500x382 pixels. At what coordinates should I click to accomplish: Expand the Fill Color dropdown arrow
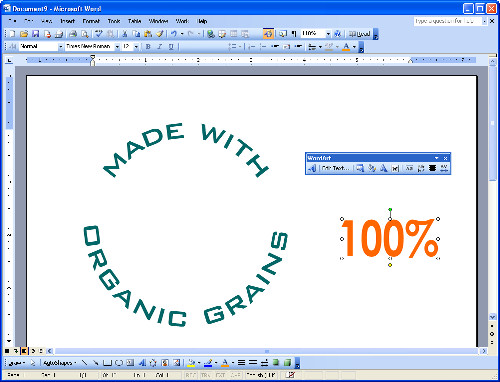click(199, 362)
